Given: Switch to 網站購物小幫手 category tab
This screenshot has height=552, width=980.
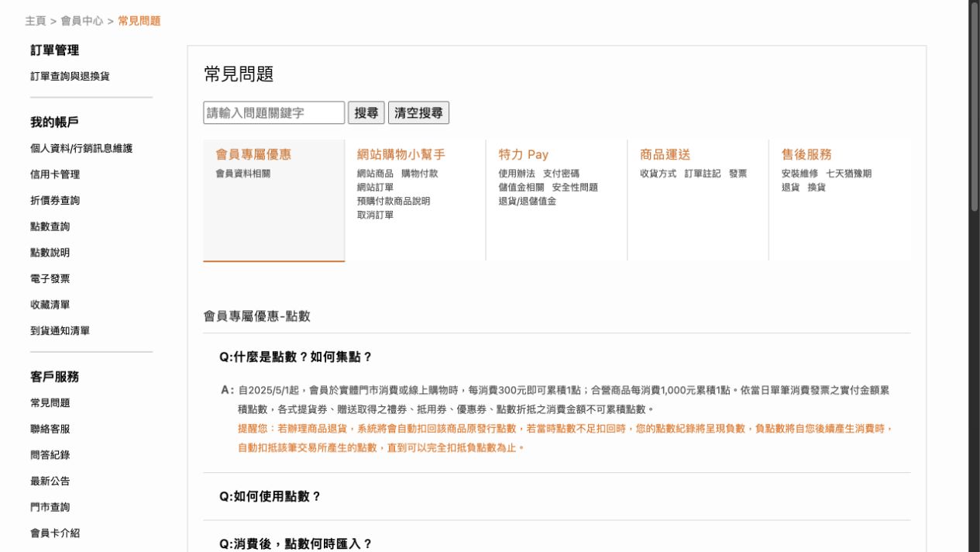Looking at the screenshot, I should pos(401,154).
